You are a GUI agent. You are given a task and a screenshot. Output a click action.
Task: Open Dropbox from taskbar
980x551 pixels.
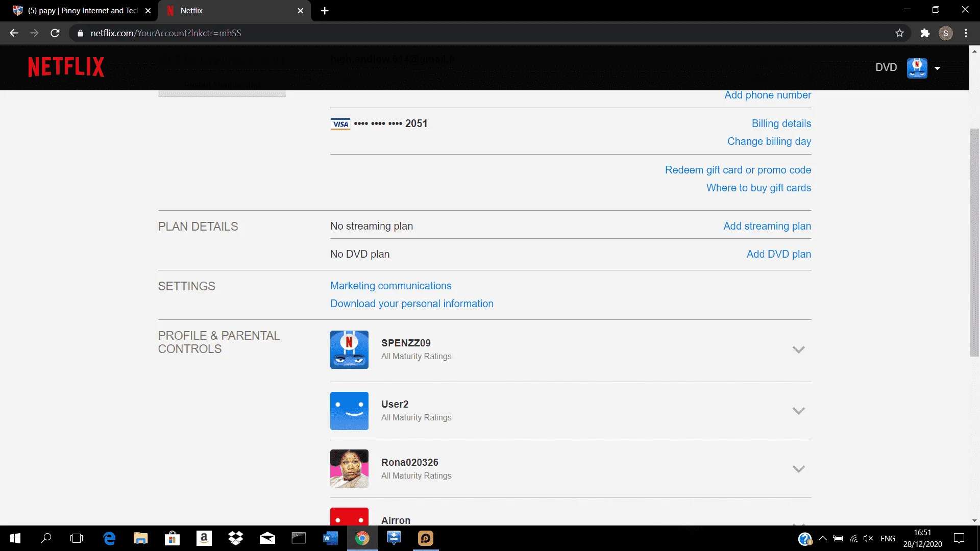236,538
